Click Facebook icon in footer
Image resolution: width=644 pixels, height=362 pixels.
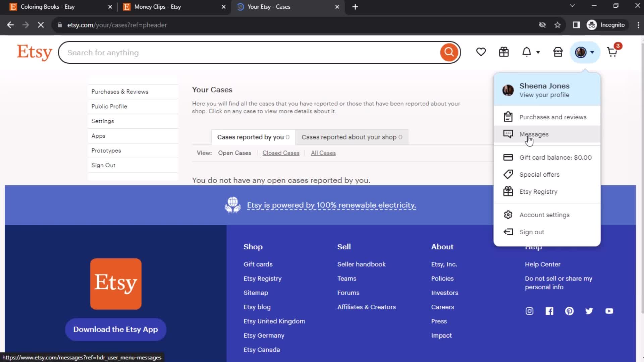pos(549,311)
